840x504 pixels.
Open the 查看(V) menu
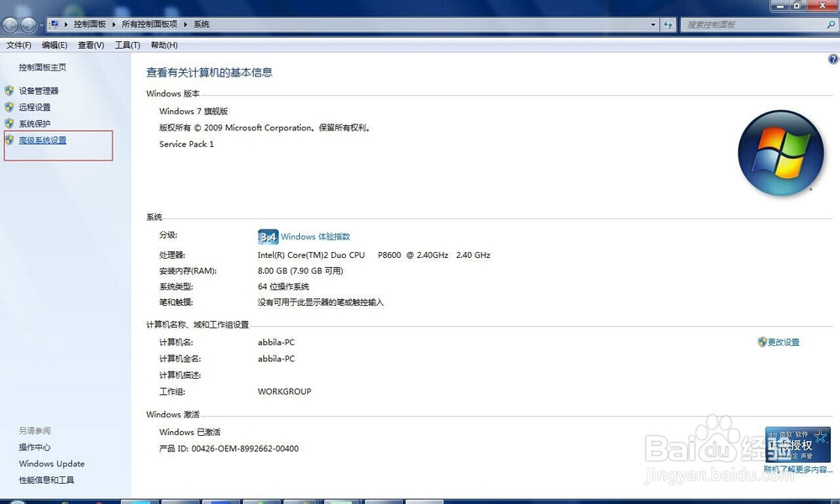tap(91, 45)
